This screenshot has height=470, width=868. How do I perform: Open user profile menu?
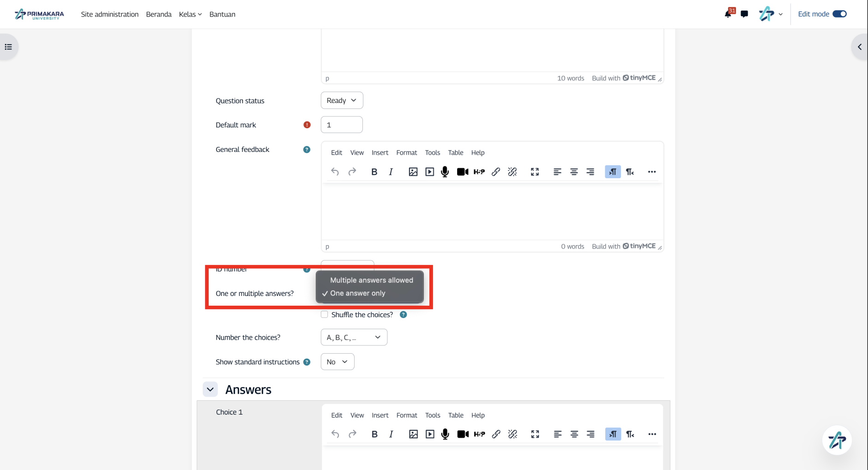tap(771, 14)
